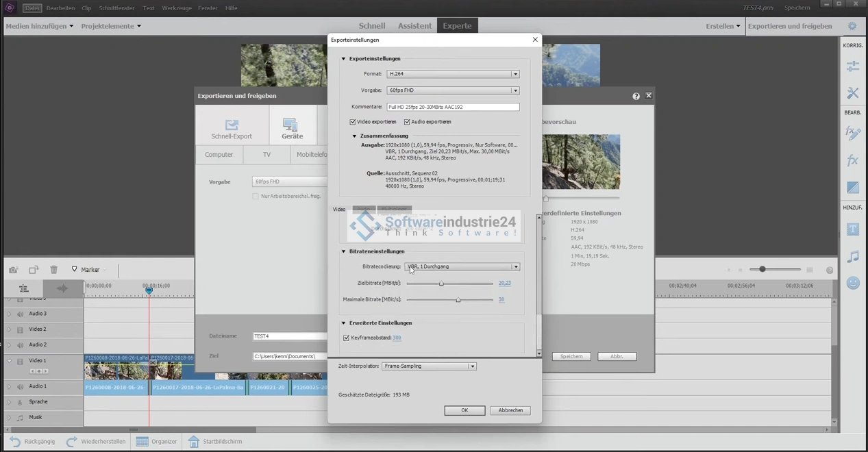Open the Format dropdown showing H.264

point(453,74)
